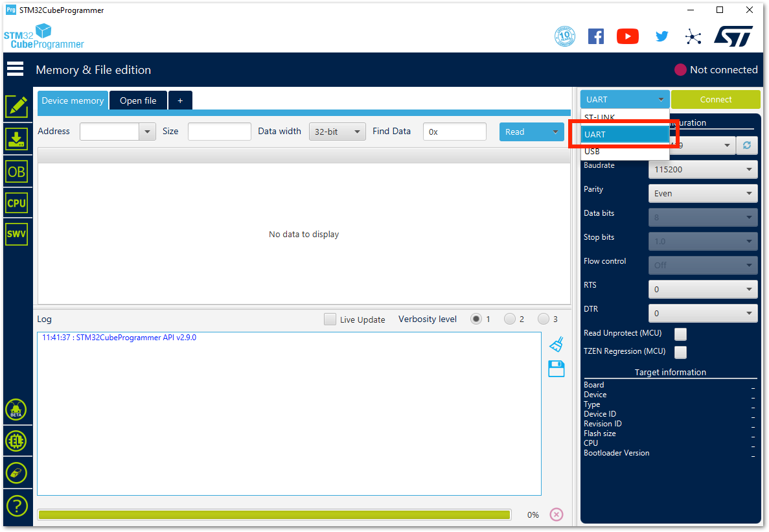Expand the Read button dropdown arrow

(x=555, y=132)
